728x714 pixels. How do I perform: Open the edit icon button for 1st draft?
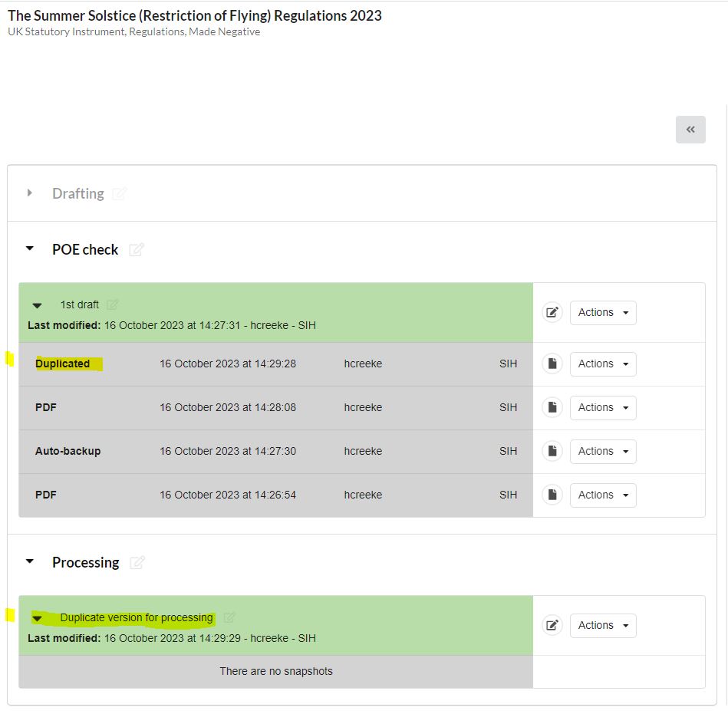(x=552, y=313)
